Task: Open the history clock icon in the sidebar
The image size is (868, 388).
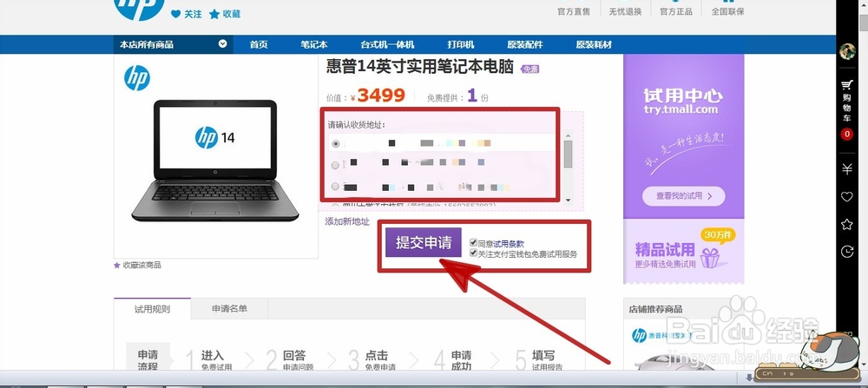Action: pos(847,252)
